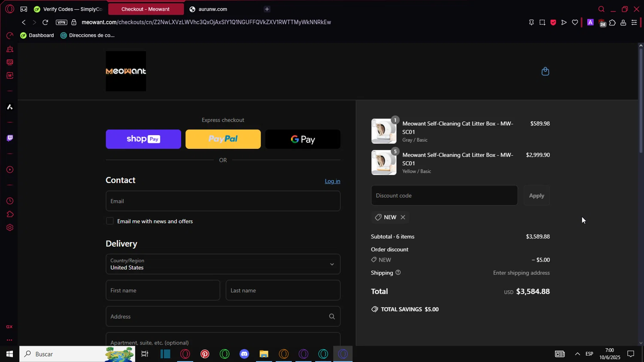Open the Dashboard bookmark

37,35
